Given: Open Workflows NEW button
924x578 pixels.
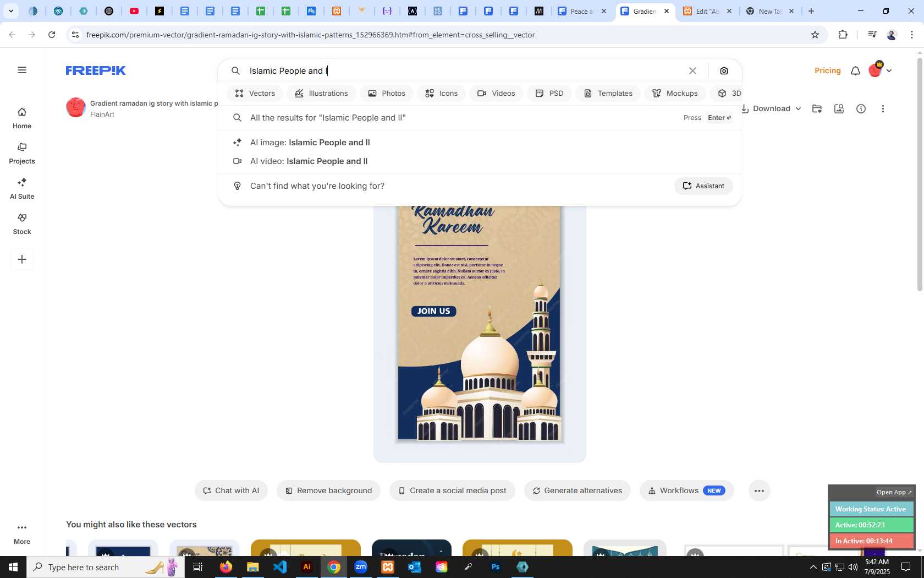Looking at the screenshot, I should click(686, 490).
